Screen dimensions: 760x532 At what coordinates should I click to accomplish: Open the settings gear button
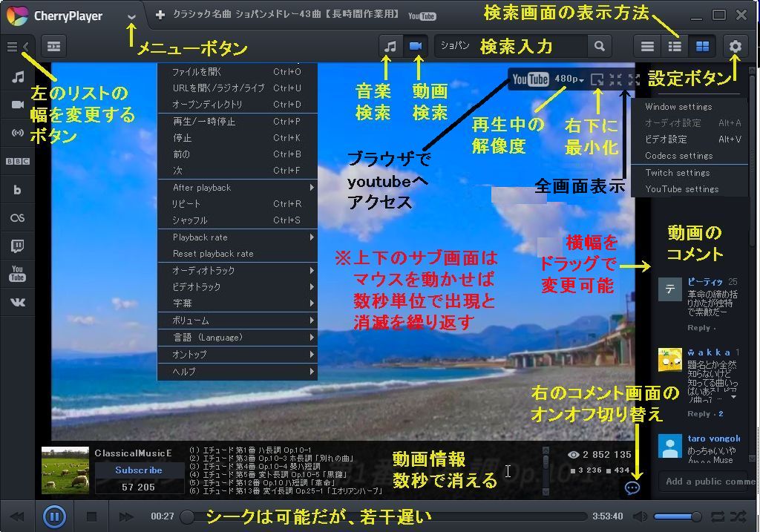[736, 47]
